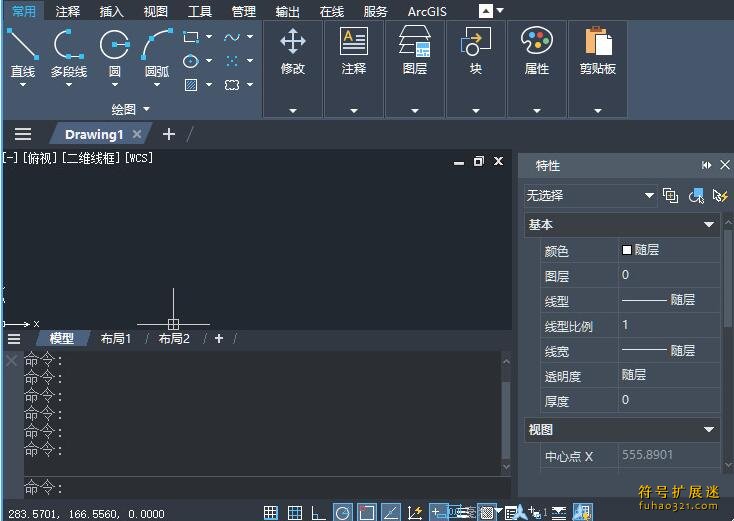Screen dimensions: 734x521
Task: Switch to the 注释 ribbon tab
Action: (67, 11)
